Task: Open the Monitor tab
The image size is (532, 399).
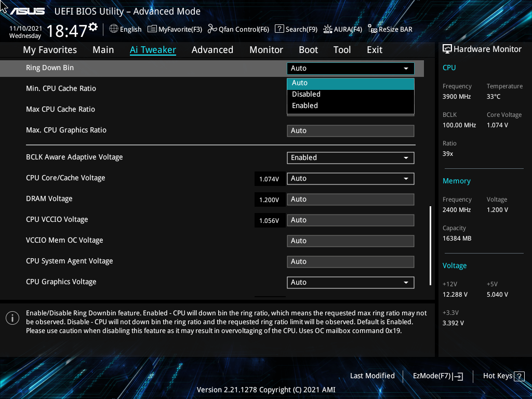Action: [266, 50]
